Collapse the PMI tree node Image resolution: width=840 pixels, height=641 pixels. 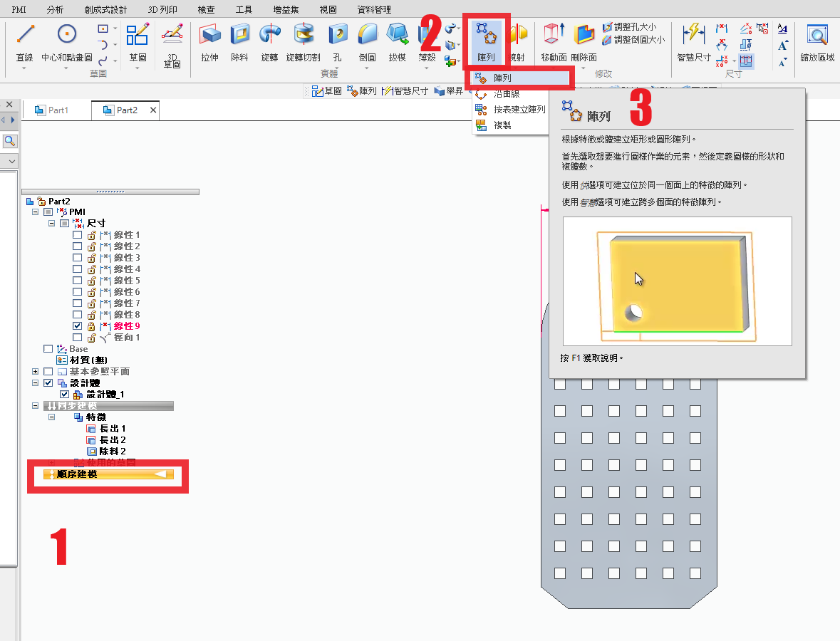coord(36,212)
